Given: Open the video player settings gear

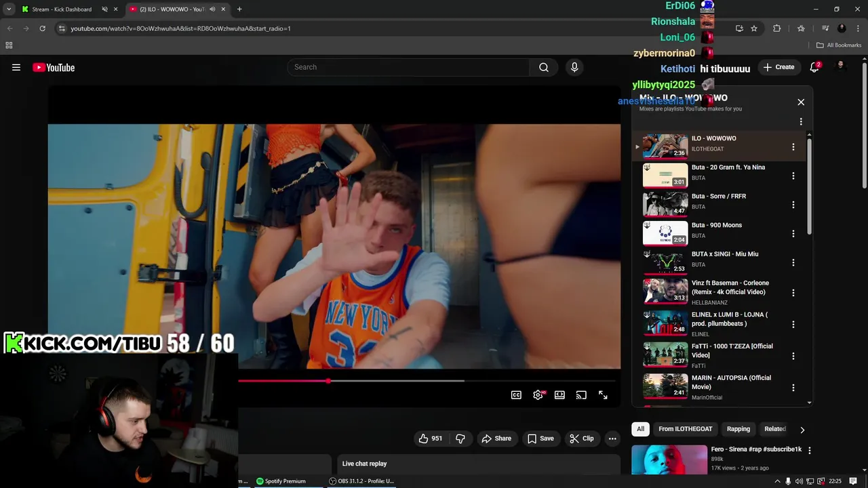Looking at the screenshot, I should click(x=538, y=395).
